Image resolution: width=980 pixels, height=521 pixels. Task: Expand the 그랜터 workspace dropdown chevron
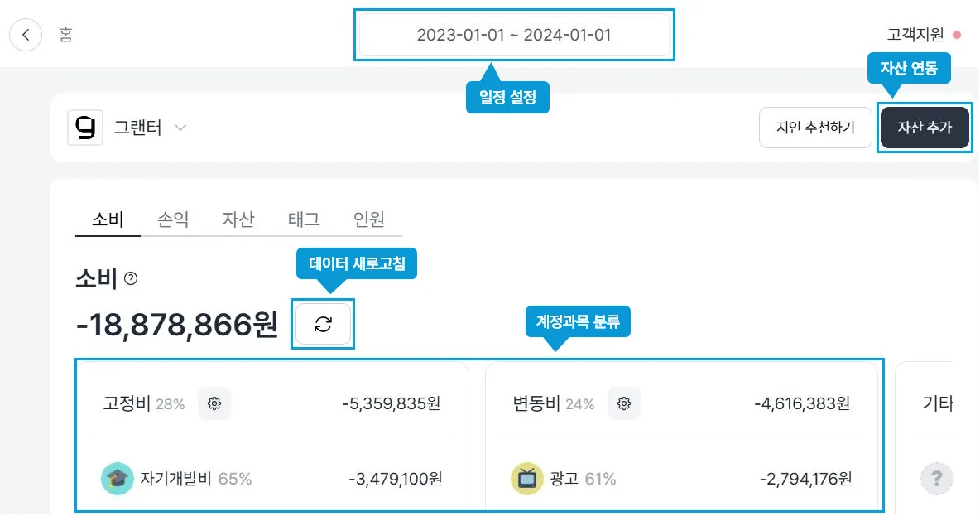point(180,128)
